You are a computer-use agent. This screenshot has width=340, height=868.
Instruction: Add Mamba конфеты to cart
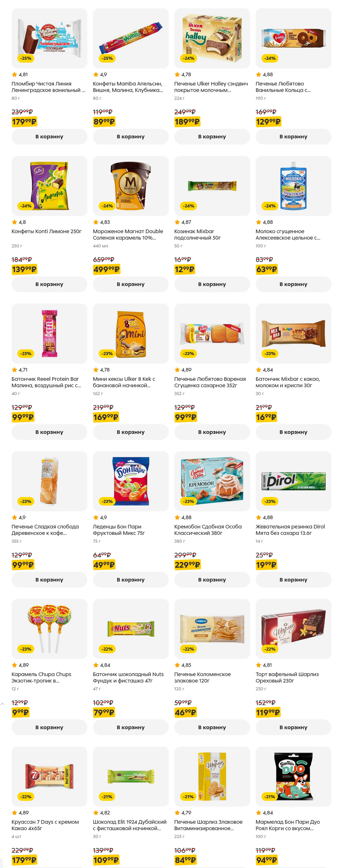click(x=130, y=136)
